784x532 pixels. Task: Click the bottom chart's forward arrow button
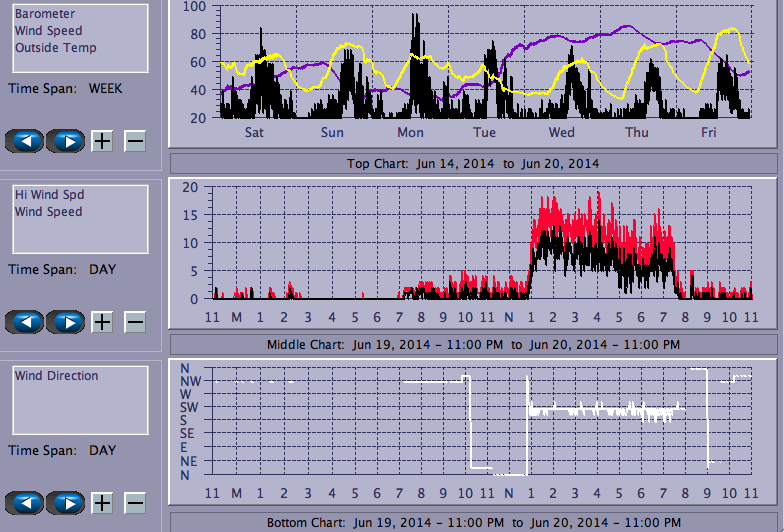point(66,503)
